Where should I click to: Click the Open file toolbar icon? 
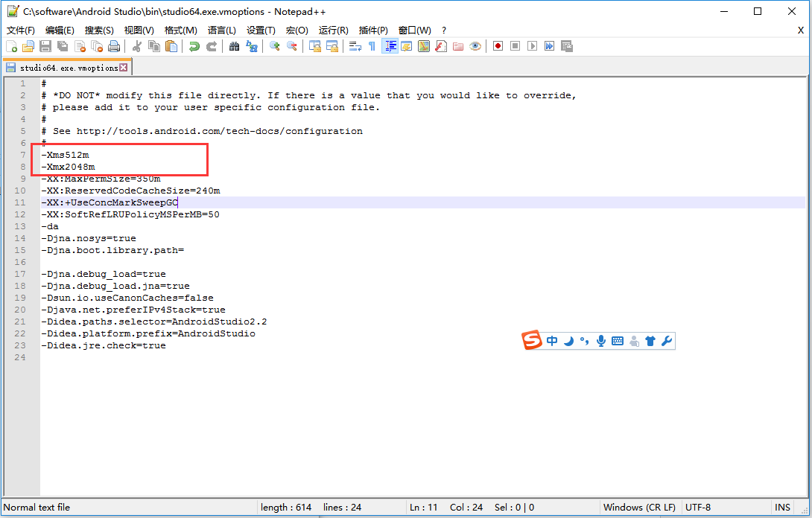tap(28, 47)
